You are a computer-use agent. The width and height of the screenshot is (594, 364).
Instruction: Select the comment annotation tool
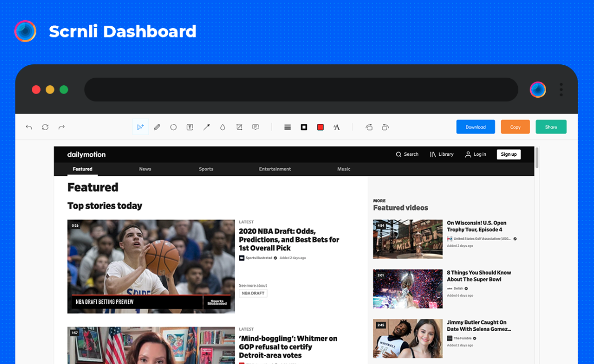255,127
